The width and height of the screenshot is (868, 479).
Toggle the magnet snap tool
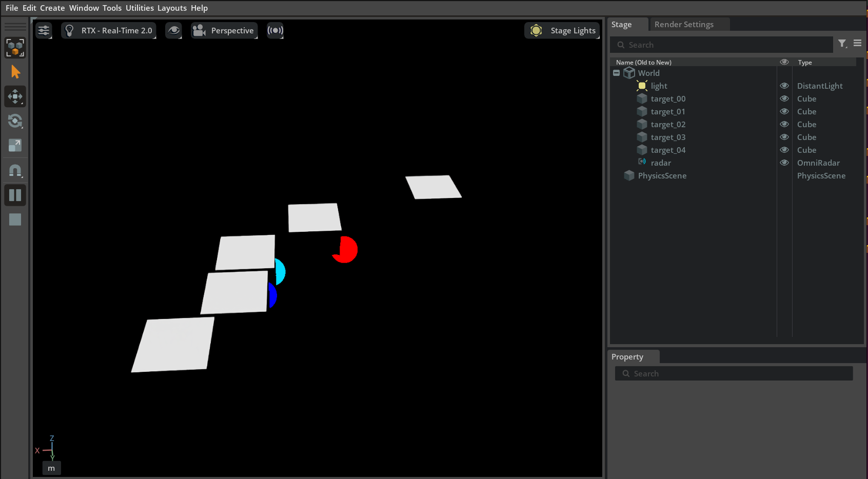pos(15,170)
